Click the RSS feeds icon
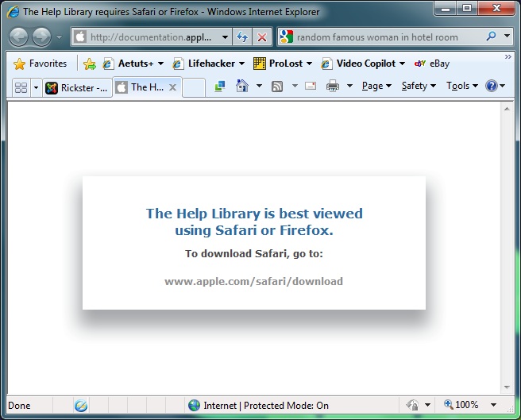 click(x=278, y=87)
